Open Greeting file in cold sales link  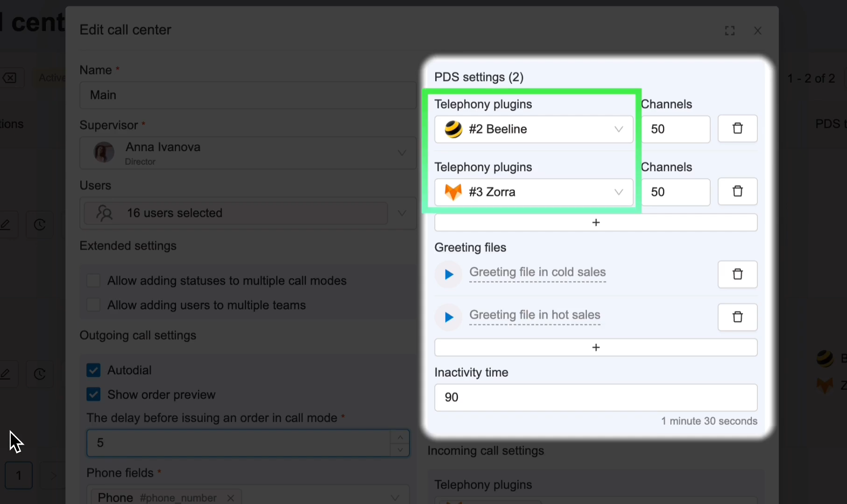click(x=537, y=272)
